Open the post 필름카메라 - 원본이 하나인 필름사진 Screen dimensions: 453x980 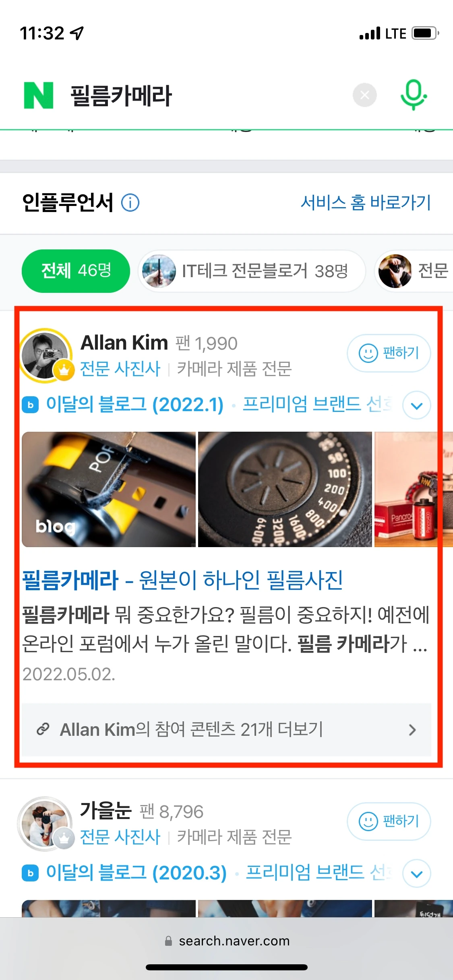coord(182,580)
